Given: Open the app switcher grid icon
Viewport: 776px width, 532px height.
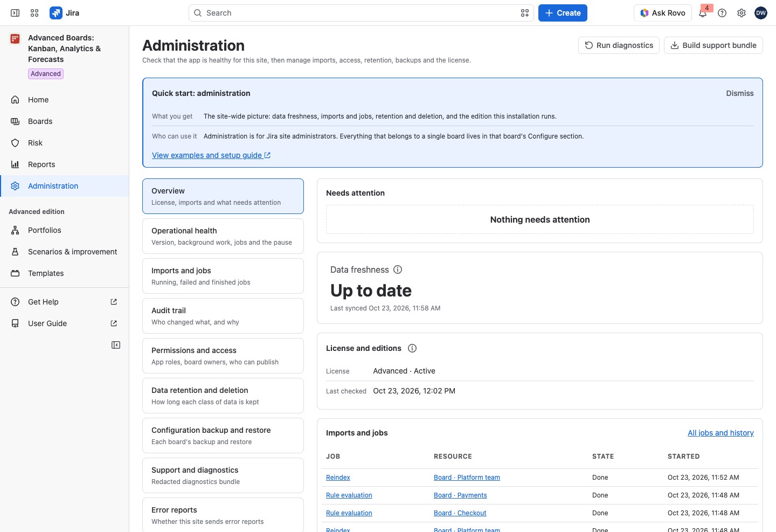Looking at the screenshot, I should tap(34, 13).
